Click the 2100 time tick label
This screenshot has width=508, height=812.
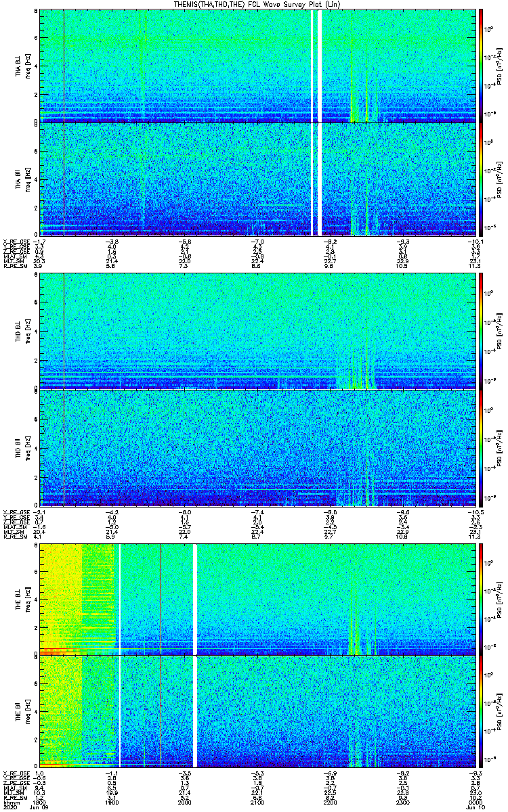tap(257, 802)
